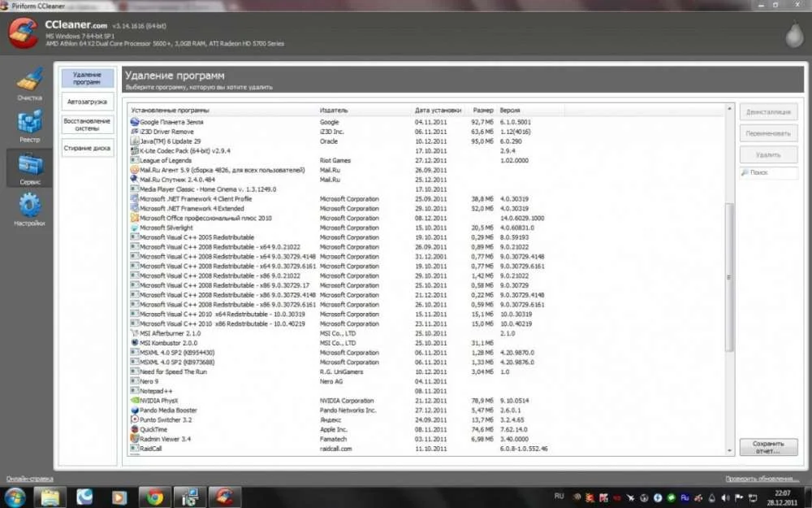Switch to Автозагрузка tab
The width and height of the screenshot is (812, 508).
point(87,102)
